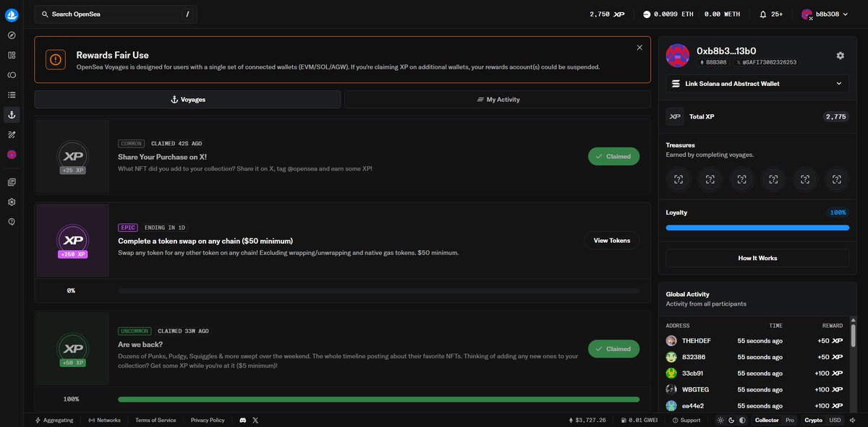Switch currency display to USD
The width and height of the screenshot is (868, 427).
(x=835, y=420)
